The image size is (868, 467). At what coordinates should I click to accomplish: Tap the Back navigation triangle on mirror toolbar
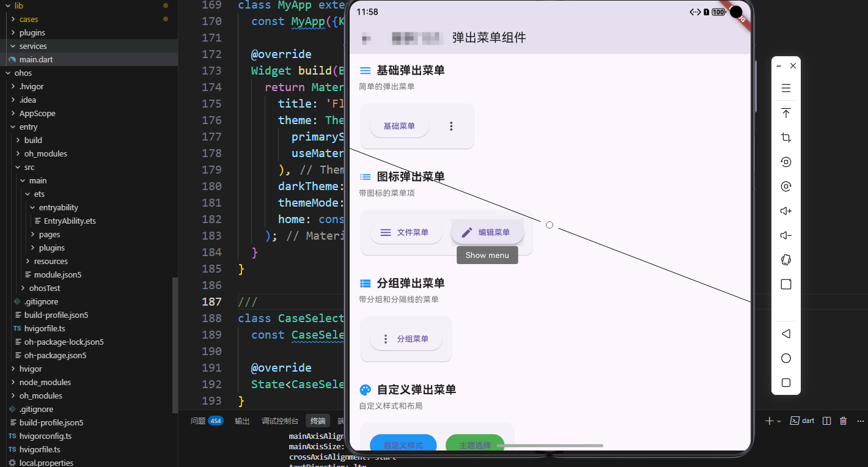pyautogui.click(x=785, y=334)
